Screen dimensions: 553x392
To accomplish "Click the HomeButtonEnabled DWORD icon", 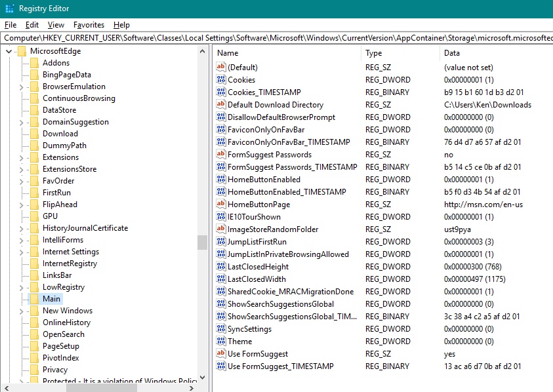I will (221, 179).
